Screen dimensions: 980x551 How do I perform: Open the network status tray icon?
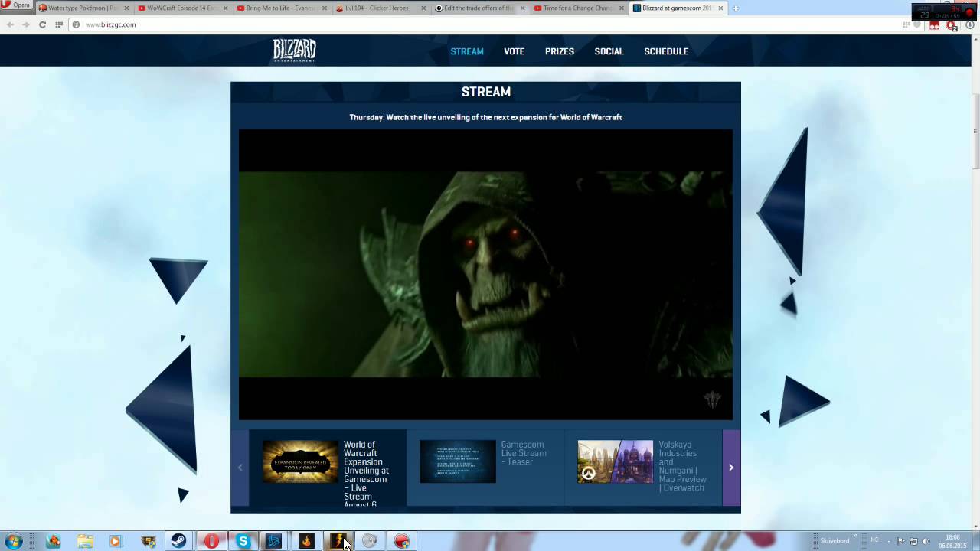(913, 541)
